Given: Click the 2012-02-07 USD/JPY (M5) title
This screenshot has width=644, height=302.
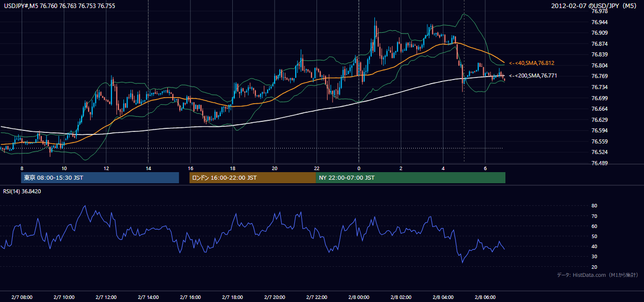Looking at the screenshot, I should (595, 6).
